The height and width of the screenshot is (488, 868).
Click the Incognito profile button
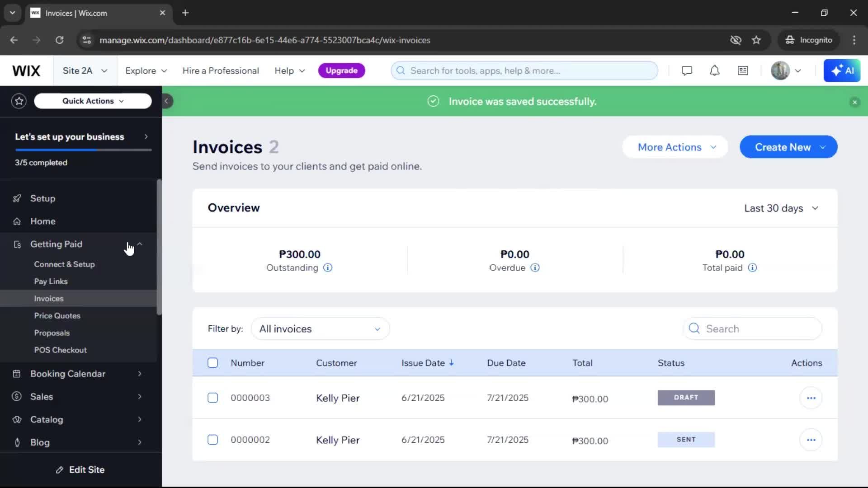point(809,40)
